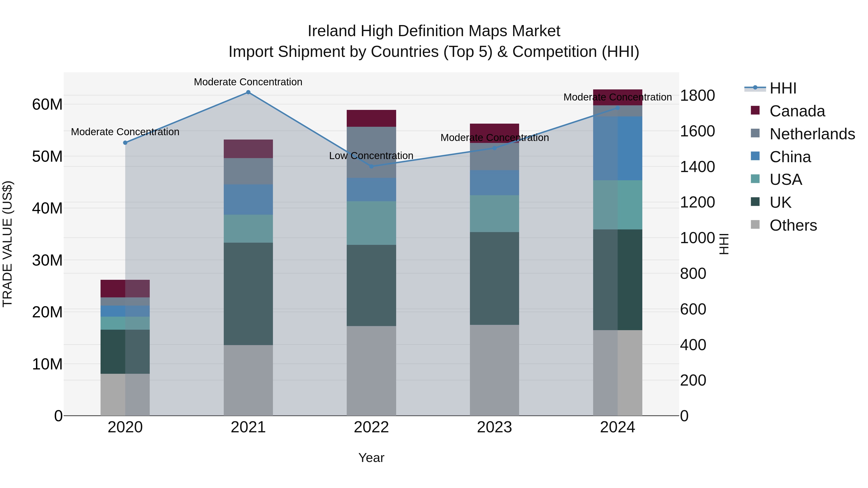
Task: Click the 2022 x-axis label
Action: (x=371, y=427)
